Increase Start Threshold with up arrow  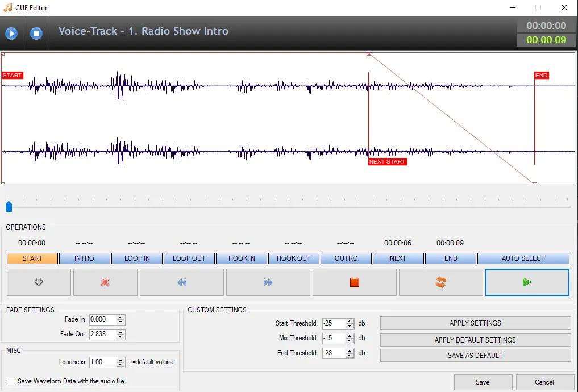tap(350, 321)
